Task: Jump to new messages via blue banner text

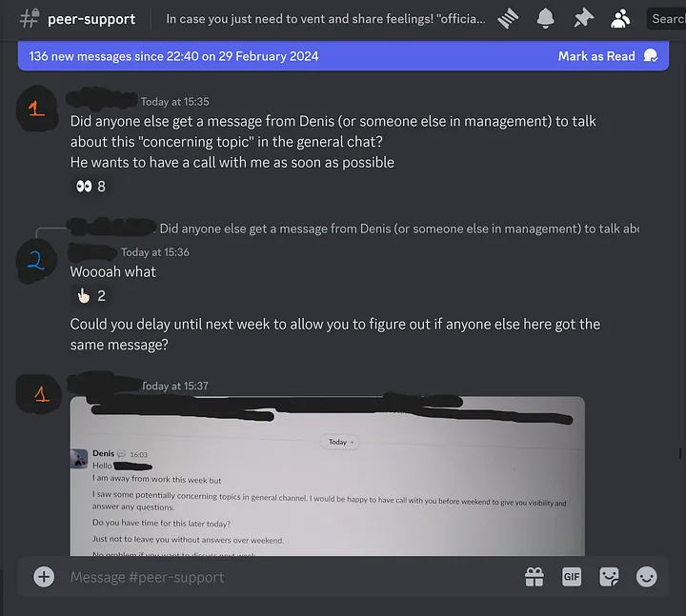Action: click(173, 56)
